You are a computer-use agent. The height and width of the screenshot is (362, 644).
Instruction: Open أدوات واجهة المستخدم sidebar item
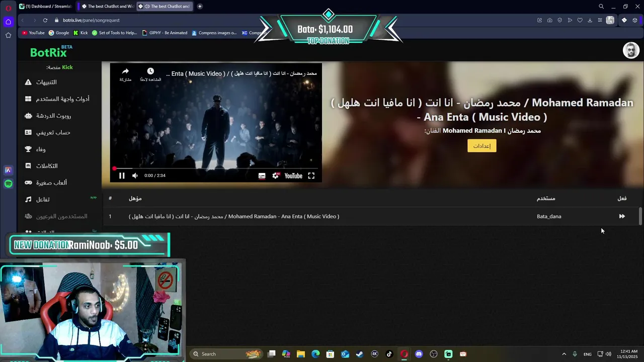point(56,99)
